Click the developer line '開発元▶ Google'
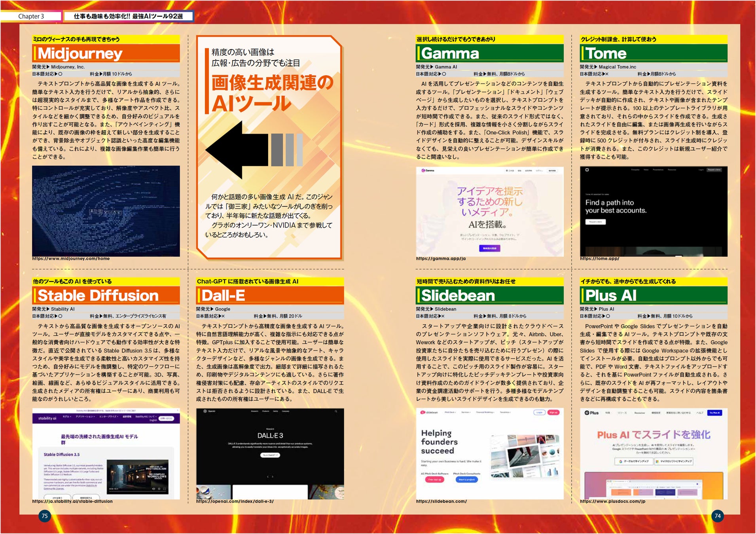This screenshot has height=534, width=756. pos(213,309)
